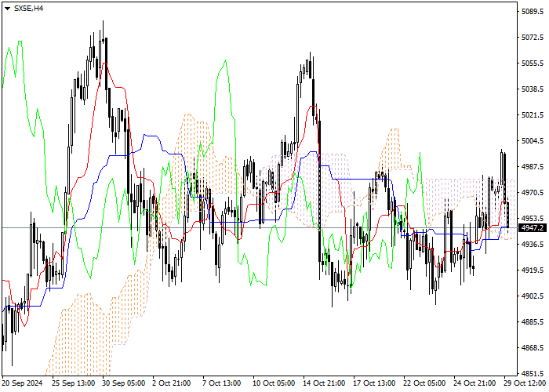Screen dimensions: 549x392
Task: Select time axis label 25 Sep 13:00
Action: tap(73, 383)
